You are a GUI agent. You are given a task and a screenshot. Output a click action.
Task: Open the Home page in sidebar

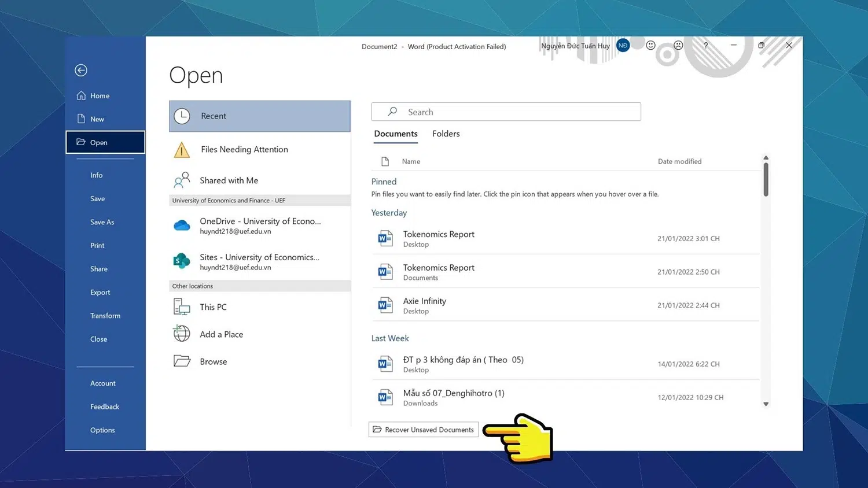pyautogui.click(x=105, y=95)
